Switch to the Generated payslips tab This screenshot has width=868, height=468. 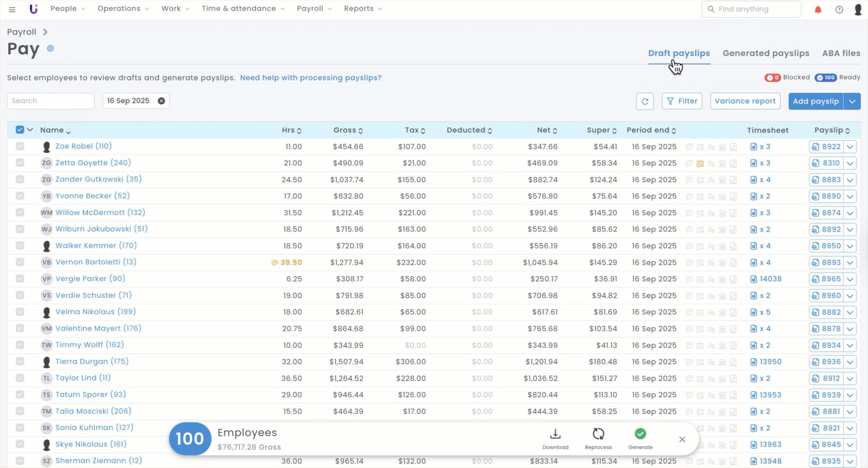(x=766, y=53)
